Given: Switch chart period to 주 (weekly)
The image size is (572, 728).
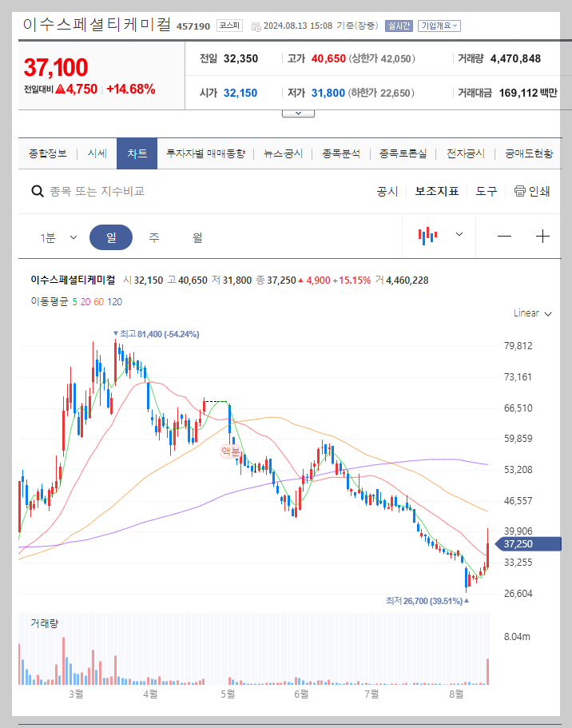Looking at the screenshot, I should click(153, 237).
